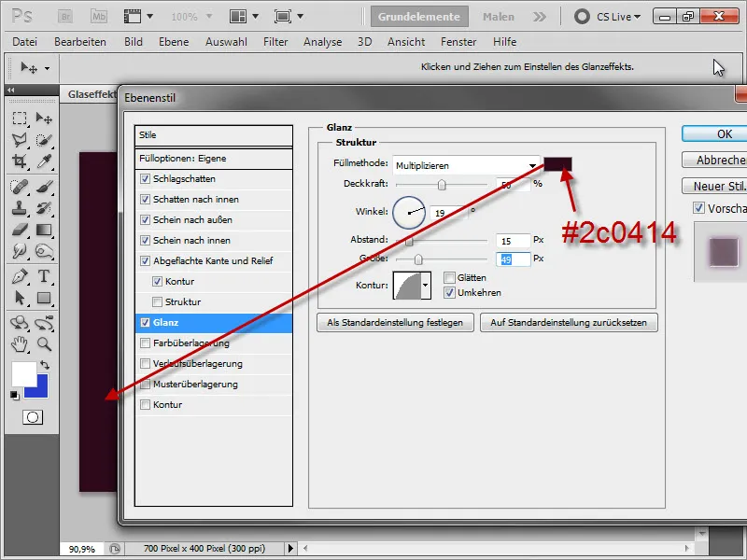Open the Kontur curve picker dropdown
The width and height of the screenshot is (747, 560).
coord(426,286)
